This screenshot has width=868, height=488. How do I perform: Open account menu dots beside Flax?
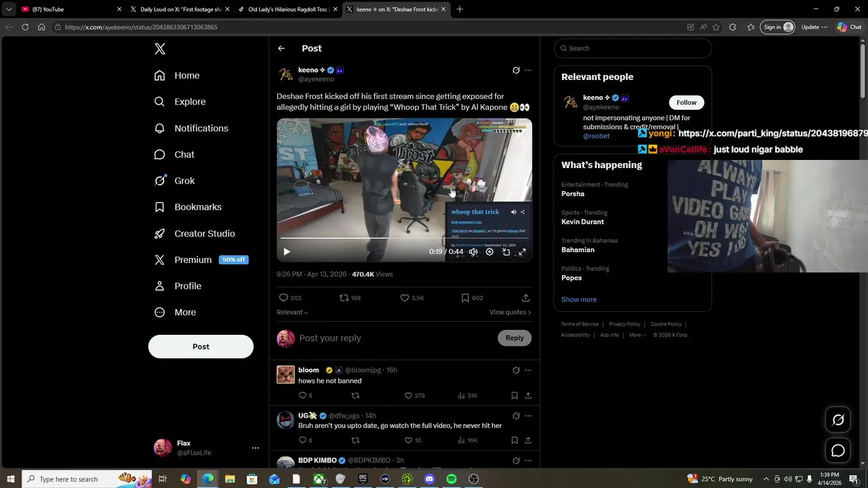click(256, 448)
